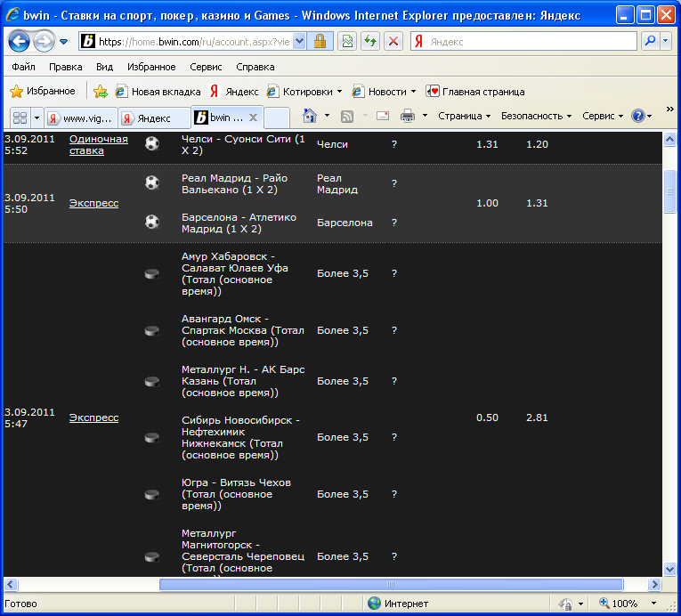Click the soccer ball icon for Барселона match
The height and width of the screenshot is (616, 681).
pyautogui.click(x=152, y=222)
